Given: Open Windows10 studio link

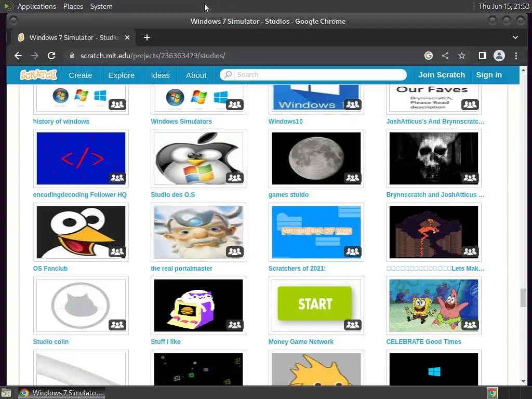Looking at the screenshot, I should pyautogui.click(x=285, y=122).
